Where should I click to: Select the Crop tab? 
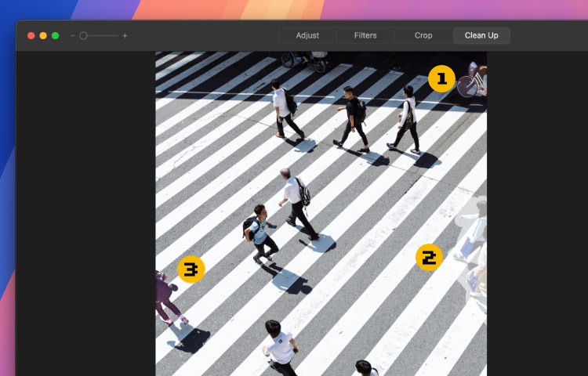pyautogui.click(x=423, y=35)
